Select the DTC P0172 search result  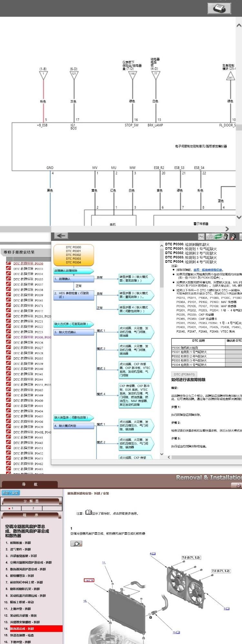[28, 311]
